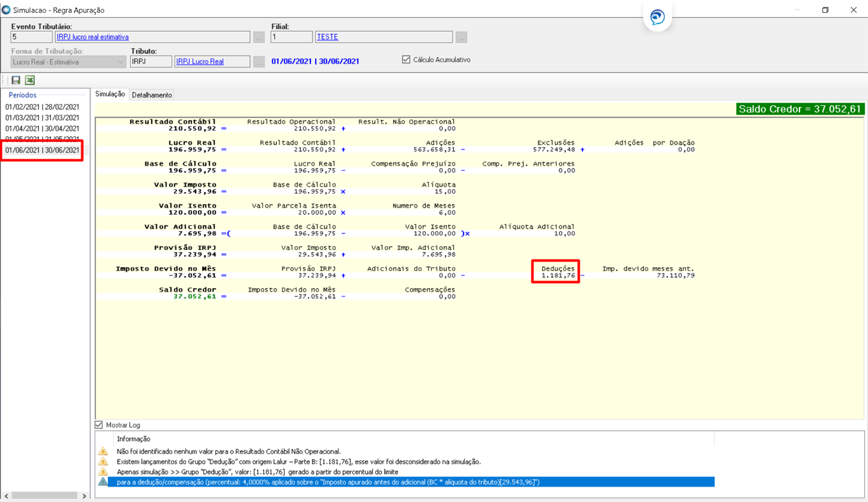Viewport: 868px width, 502px height.
Task: Select the Simulação tab
Action: (110, 94)
